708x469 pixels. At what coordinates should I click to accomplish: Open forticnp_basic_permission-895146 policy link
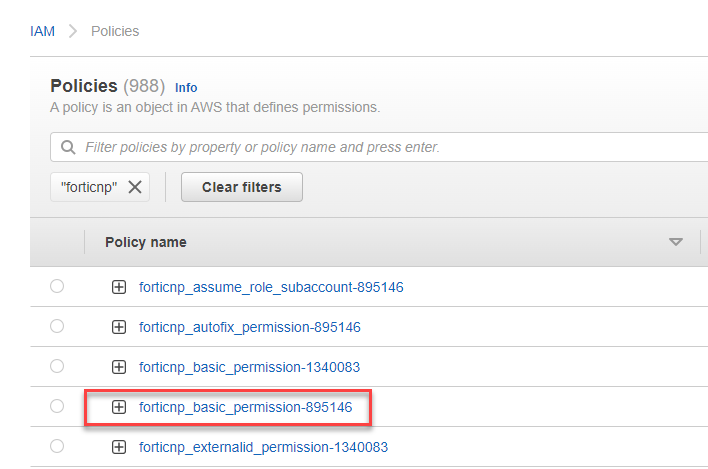tap(245, 407)
